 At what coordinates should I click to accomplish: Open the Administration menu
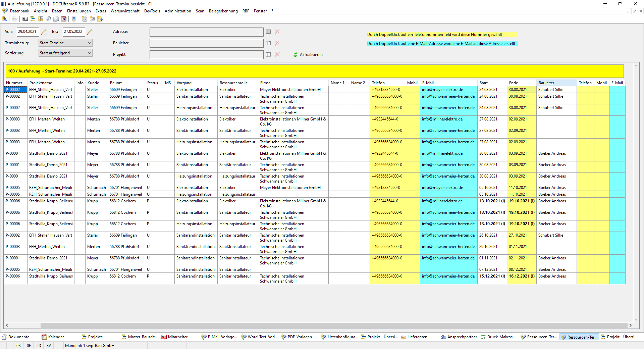point(178,11)
